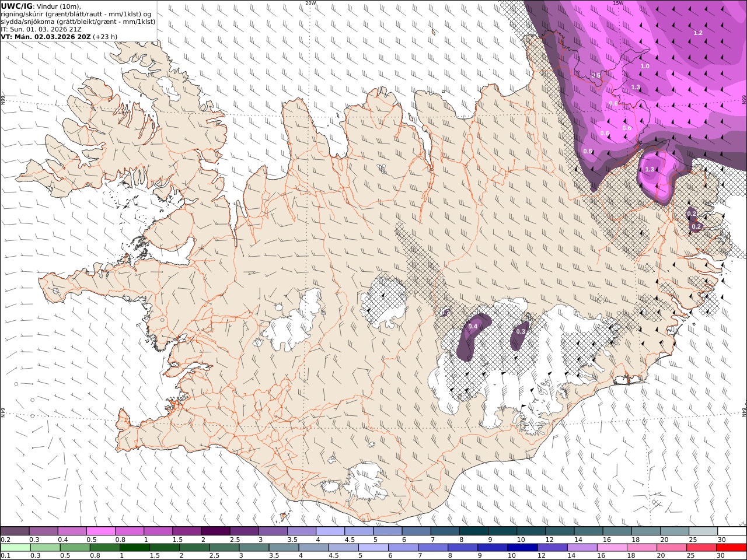Pick the deep blue swatch labeled 10, bottom row

522,548
